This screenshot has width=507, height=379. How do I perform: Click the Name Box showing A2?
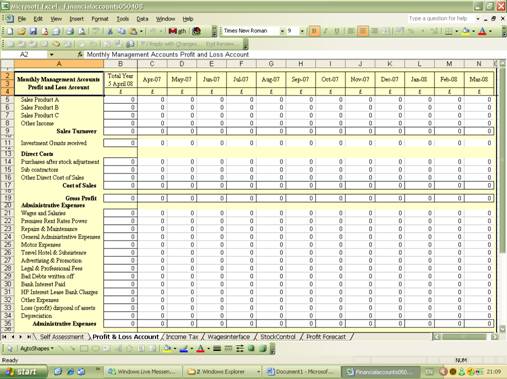coord(24,54)
